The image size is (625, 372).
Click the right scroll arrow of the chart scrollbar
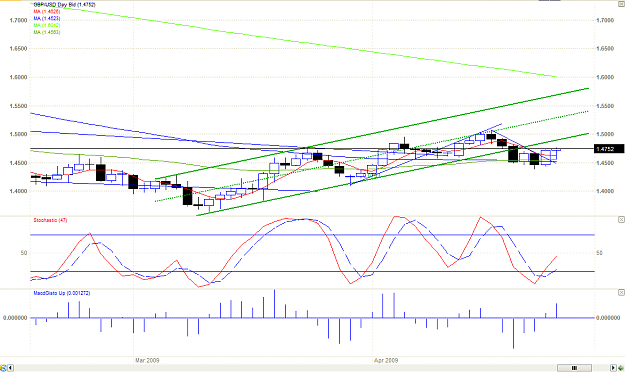coord(613,368)
